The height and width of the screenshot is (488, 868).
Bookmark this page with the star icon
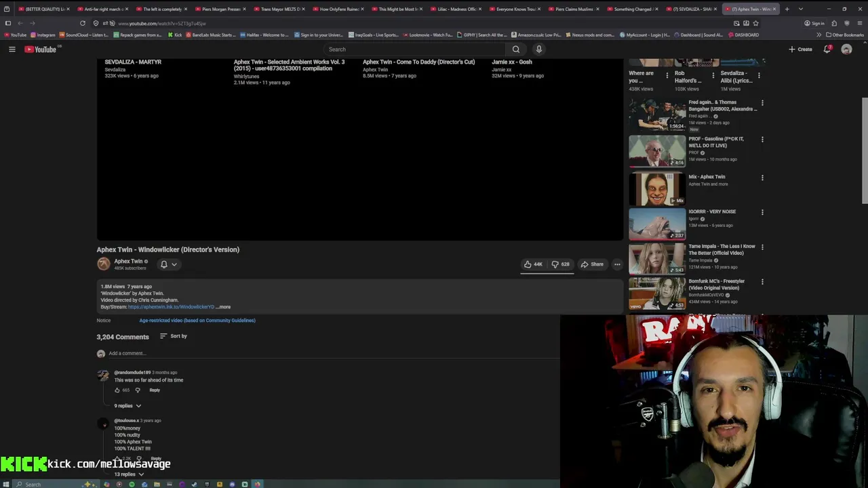(x=755, y=23)
